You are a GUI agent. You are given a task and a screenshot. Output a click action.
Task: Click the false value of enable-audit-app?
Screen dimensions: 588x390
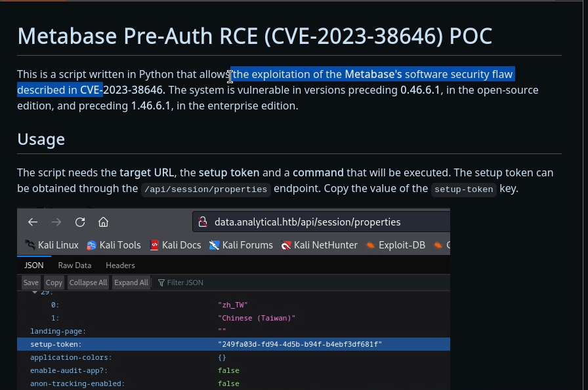click(228, 370)
